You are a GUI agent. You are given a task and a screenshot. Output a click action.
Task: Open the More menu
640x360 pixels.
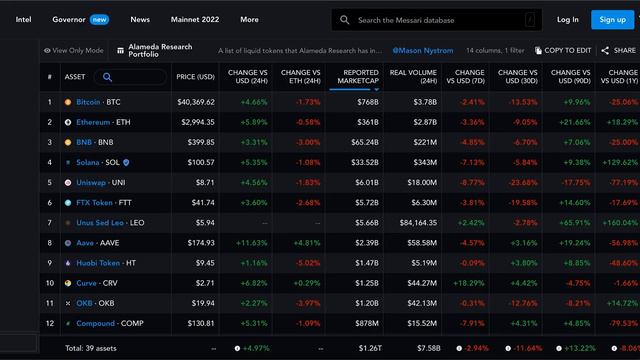(249, 20)
